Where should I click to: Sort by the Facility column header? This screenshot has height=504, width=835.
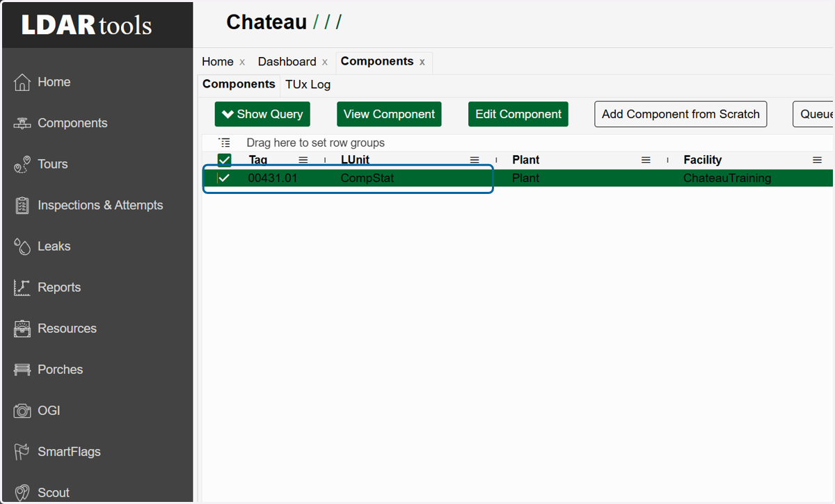click(x=703, y=160)
